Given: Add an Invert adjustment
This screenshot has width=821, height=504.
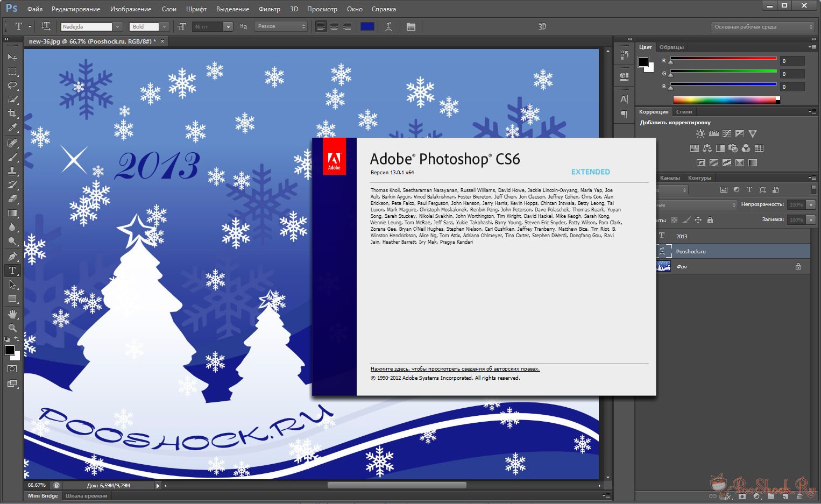Looking at the screenshot, I should click(700, 162).
